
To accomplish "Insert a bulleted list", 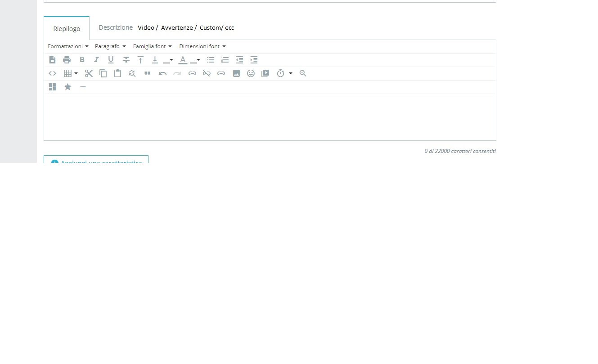I will point(211,60).
